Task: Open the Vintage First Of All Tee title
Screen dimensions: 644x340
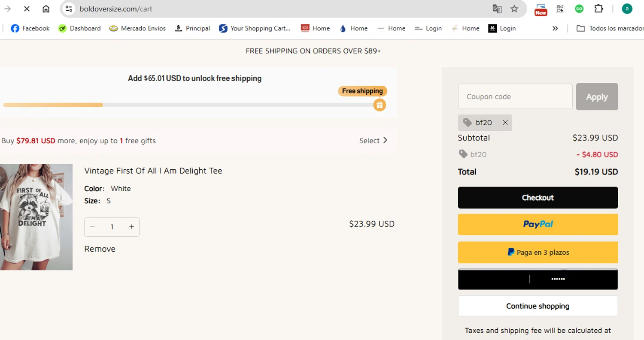Action: (153, 171)
